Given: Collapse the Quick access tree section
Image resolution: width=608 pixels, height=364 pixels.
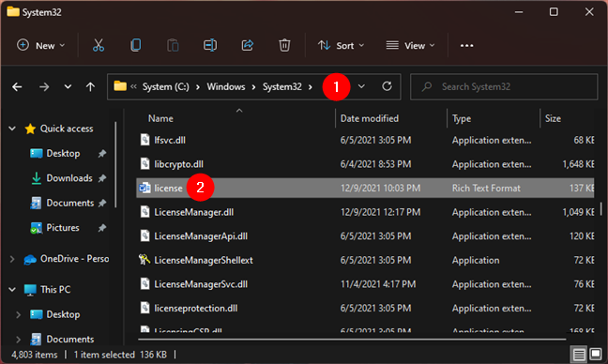Looking at the screenshot, I should pos(12,129).
